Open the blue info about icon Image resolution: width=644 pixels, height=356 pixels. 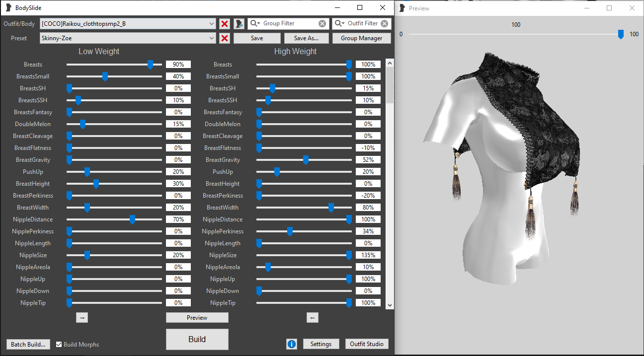292,344
